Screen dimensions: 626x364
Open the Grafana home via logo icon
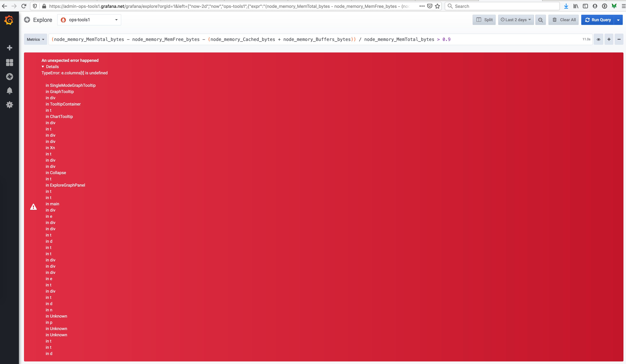(9, 20)
